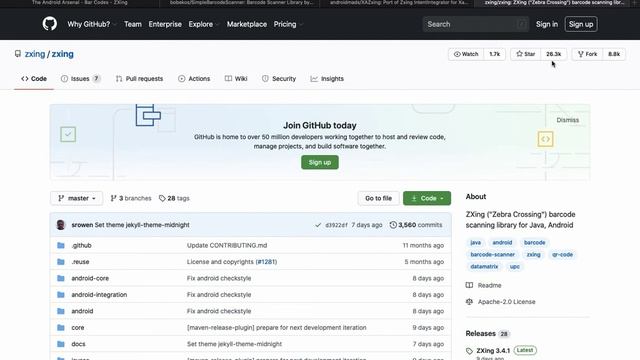
Task: Click the green Sign up banner button
Action: (x=320, y=162)
